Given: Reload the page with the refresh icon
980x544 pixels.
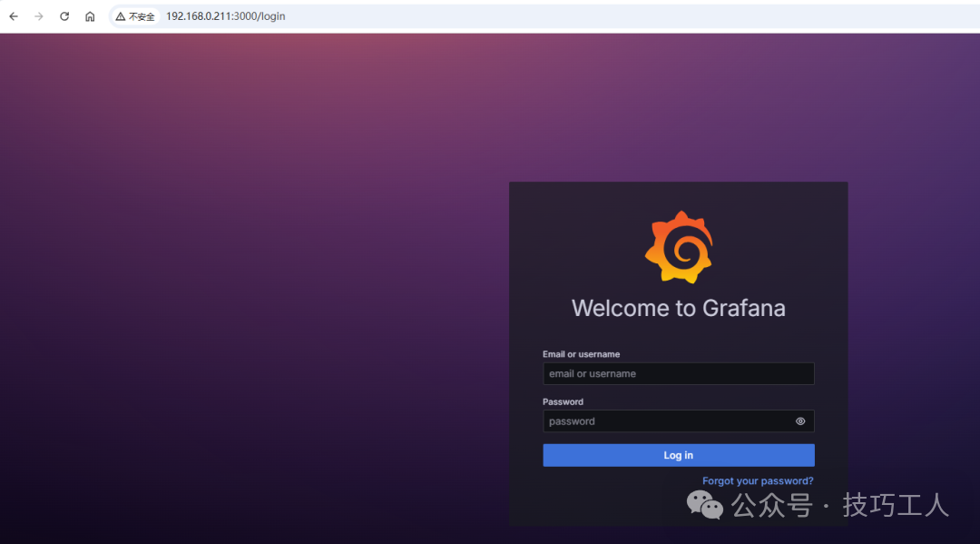Looking at the screenshot, I should tap(64, 16).
